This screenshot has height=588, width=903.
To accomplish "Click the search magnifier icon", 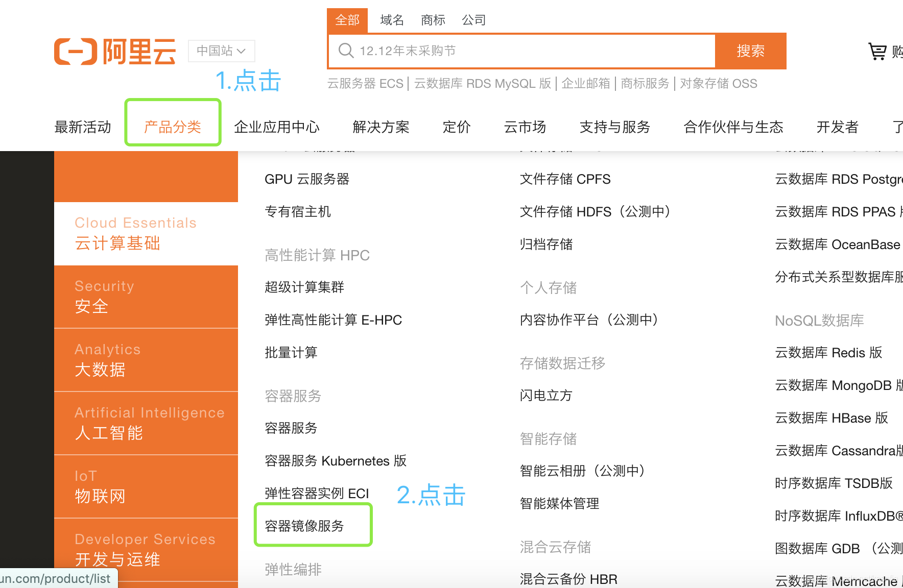I will [346, 51].
